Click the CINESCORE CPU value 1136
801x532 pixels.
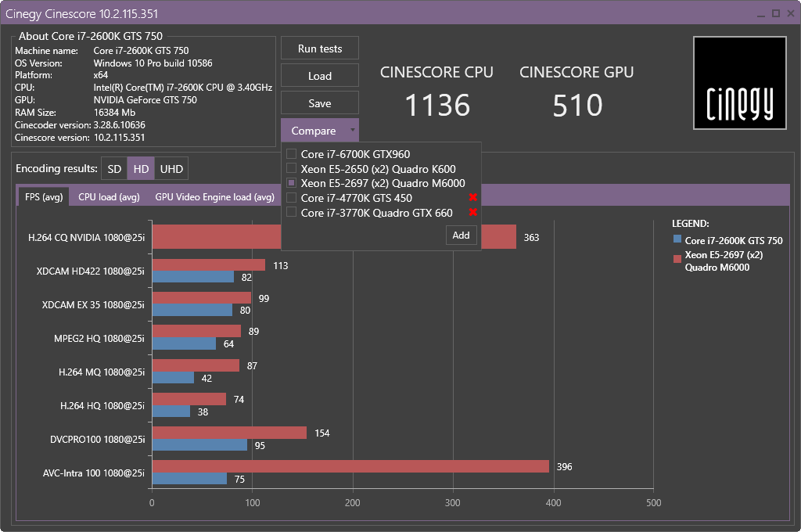click(437, 105)
